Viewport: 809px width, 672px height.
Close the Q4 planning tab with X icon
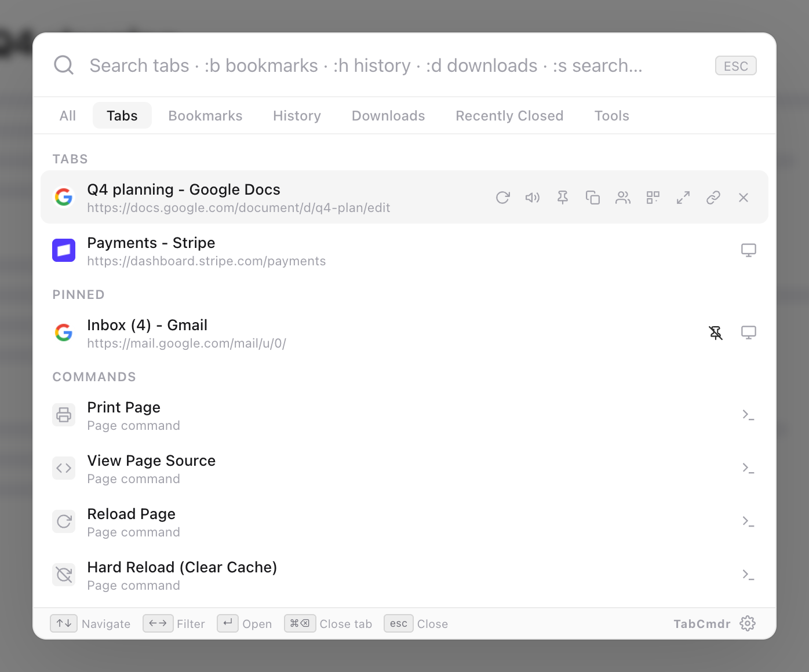pyautogui.click(x=744, y=198)
